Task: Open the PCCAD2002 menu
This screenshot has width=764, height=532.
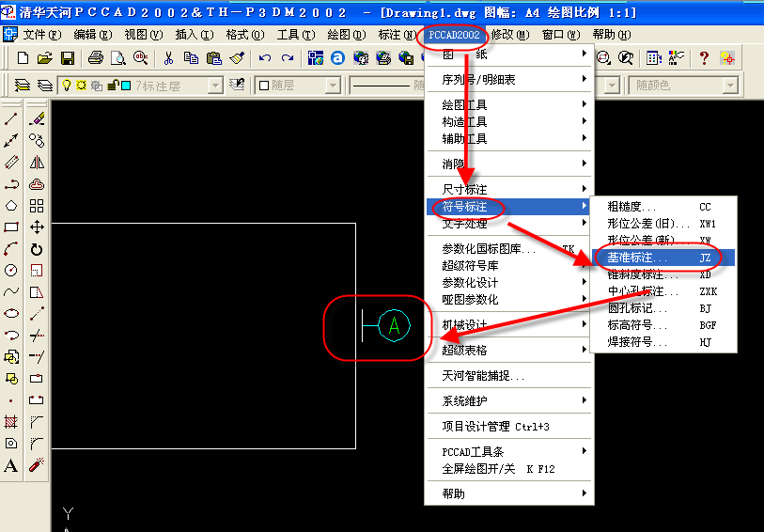Action: (454, 35)
